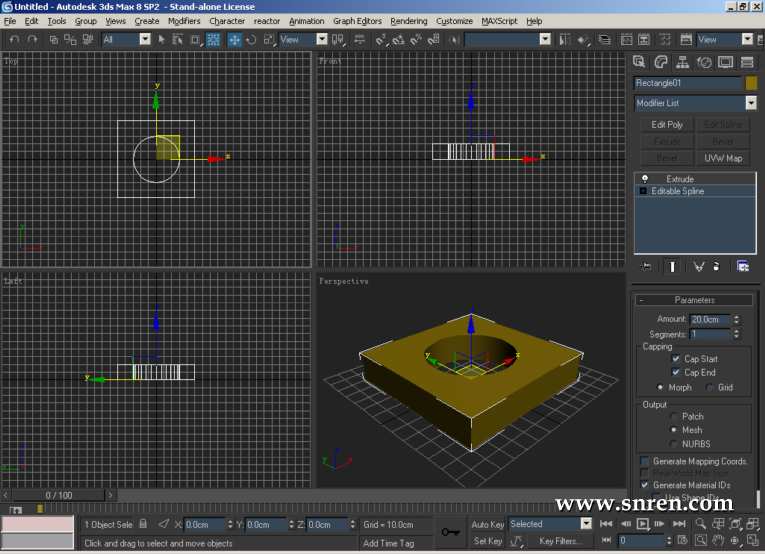Open Configure Modifier Sets icon
Screen dimensions: 765x554
[743, 266]
